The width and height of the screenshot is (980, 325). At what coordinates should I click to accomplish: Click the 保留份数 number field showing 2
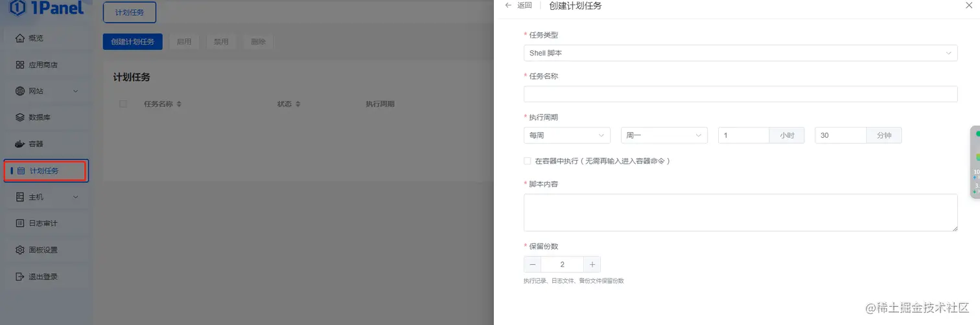click(562, 264)
